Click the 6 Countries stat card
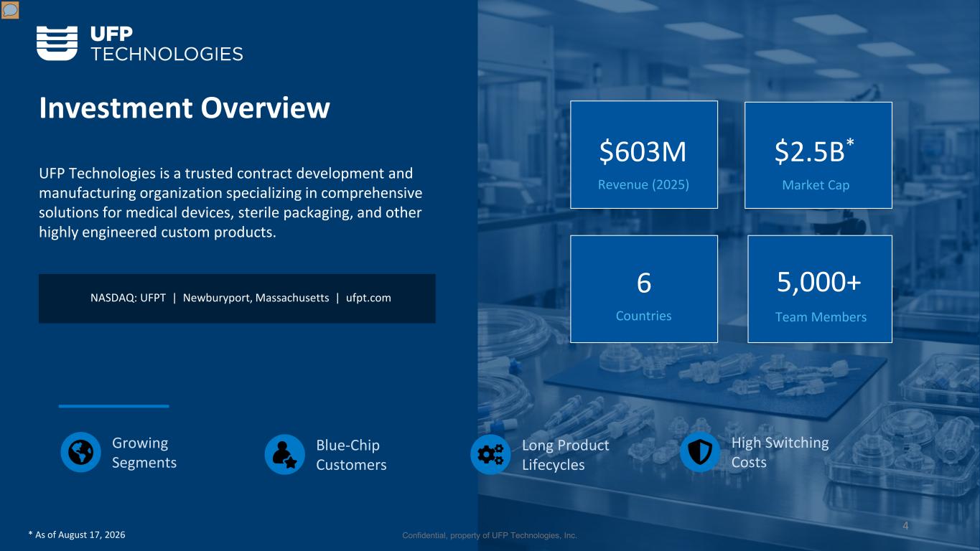The width and height of the screenshot is (980, 551). [x=644, y=289]
